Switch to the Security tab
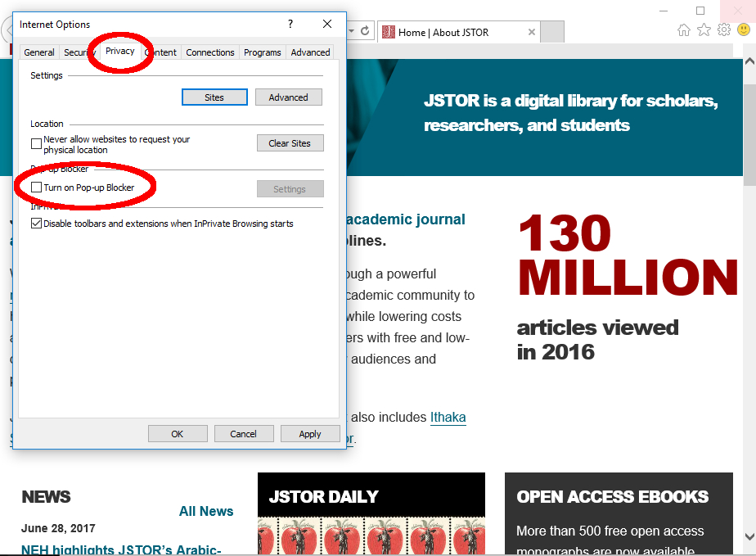Viewport: 756px width, 556px height. coord(78,52)
